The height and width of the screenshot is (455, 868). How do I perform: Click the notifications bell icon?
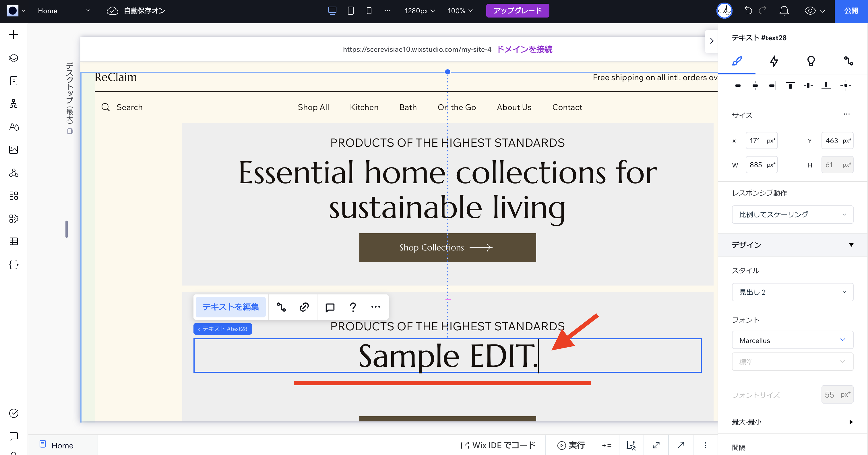tap(784, 11)
